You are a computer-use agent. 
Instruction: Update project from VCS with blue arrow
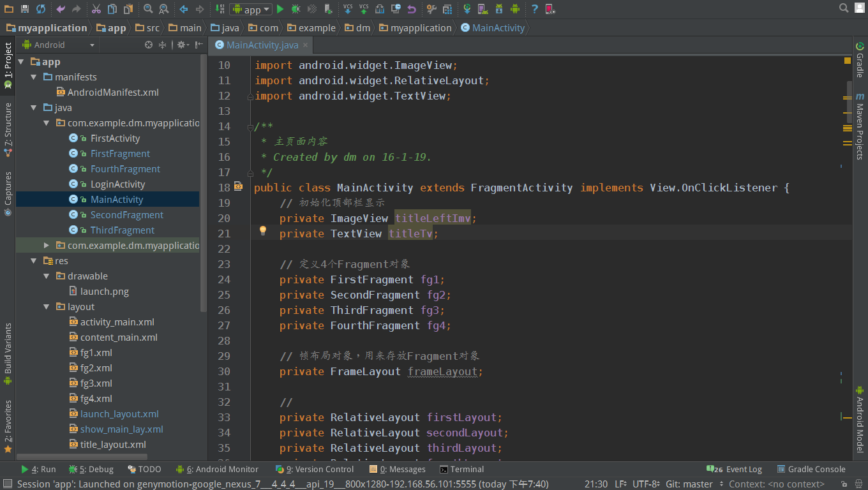coord(347,9)
